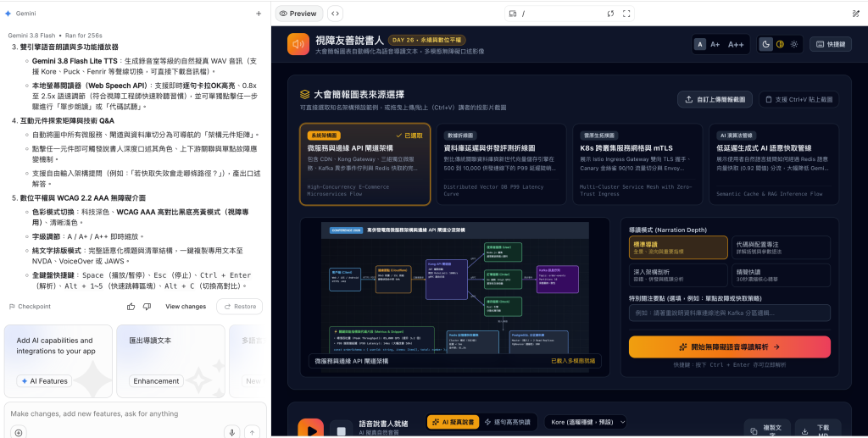Choose 精簡快讀 narration depth
Image resolution: width=868 pixels, height=438 pixels.
click(781, 274)
